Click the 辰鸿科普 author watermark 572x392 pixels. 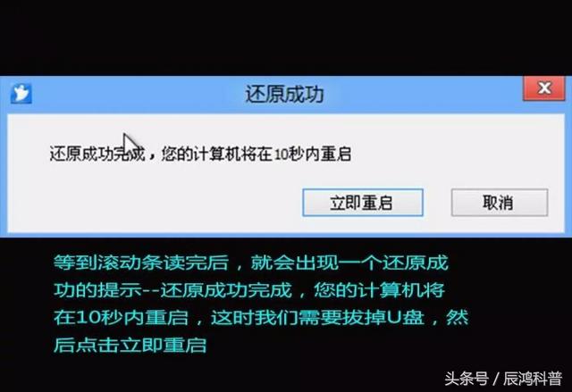(x=533, y=379)
